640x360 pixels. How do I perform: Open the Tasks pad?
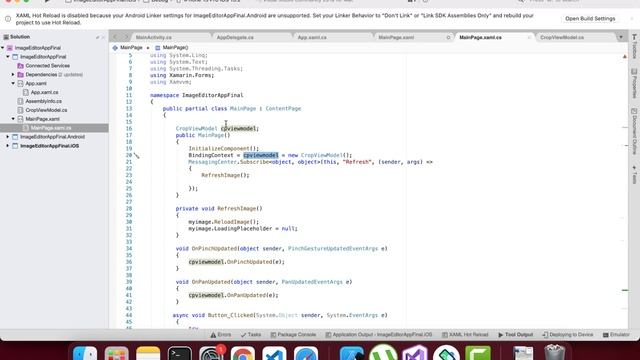pyautogui.click(x=251, y=335)
